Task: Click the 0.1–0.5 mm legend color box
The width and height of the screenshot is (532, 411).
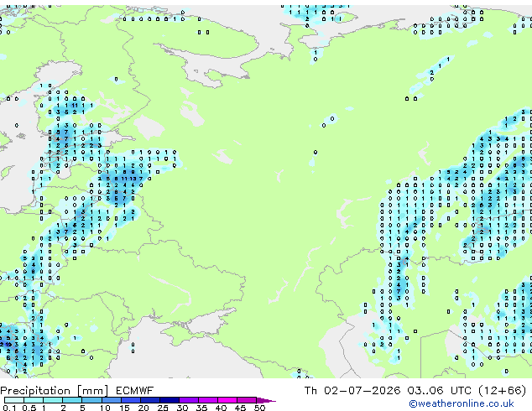Action: 14,400
